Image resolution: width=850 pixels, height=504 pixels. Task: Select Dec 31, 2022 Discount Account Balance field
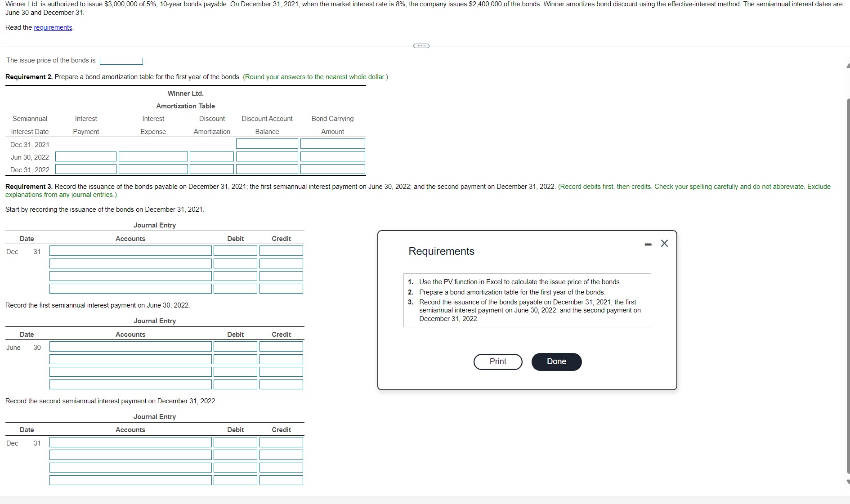pos(267,169)
